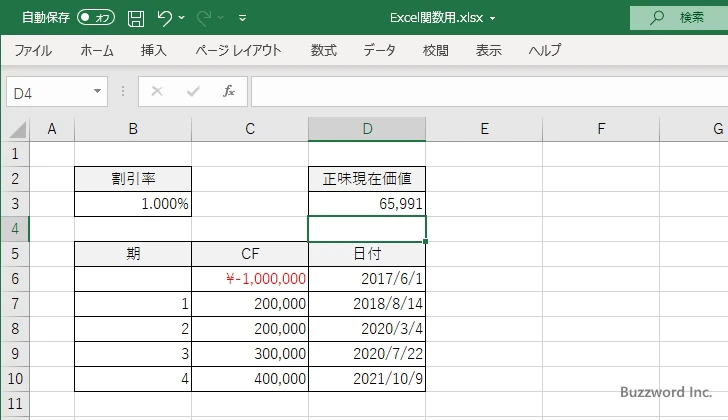Image resolution: width=728 pixels, height=420 pixels.
Task: Switch to the ホーム tab
Action: click(97, 50)
